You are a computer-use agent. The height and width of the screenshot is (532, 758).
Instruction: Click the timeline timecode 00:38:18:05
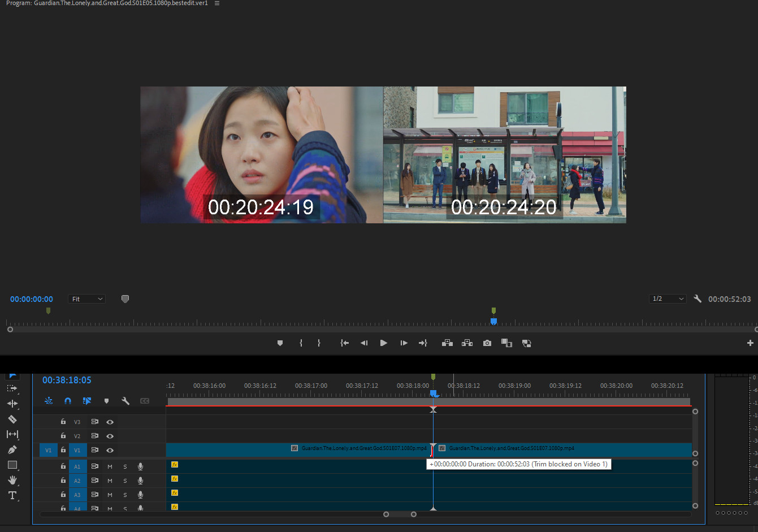(x=67, y=380)
